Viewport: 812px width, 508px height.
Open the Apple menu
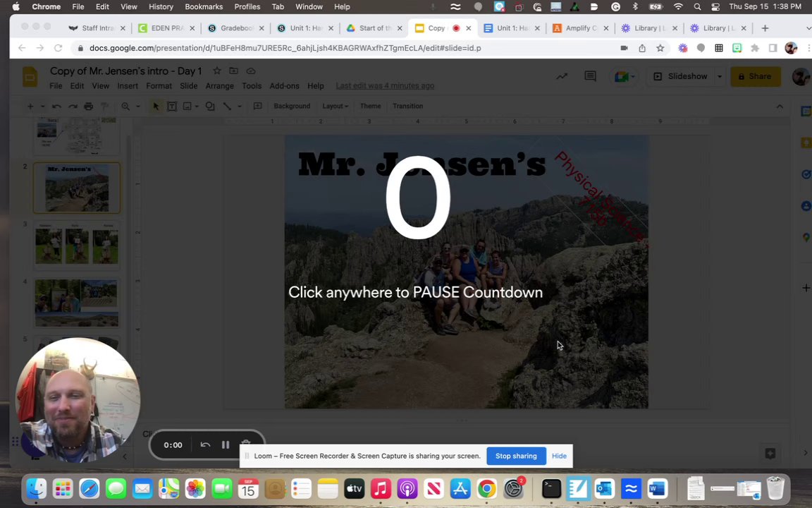(x=16, y=7)
